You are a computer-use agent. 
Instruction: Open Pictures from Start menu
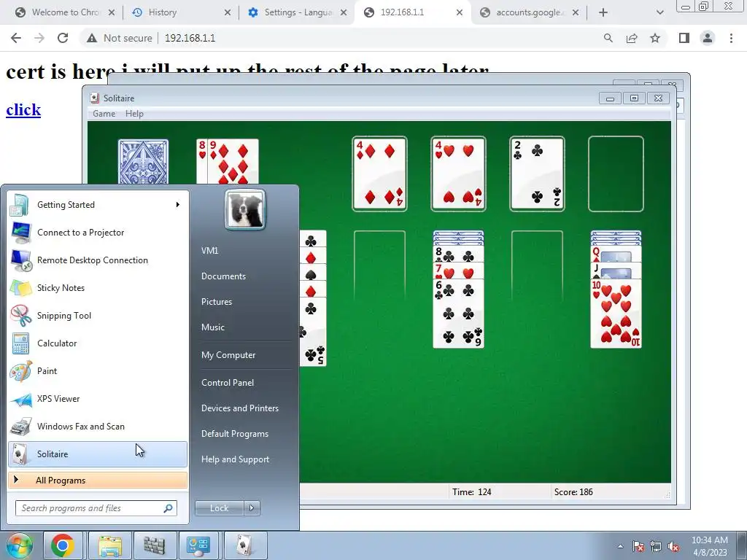(217, 302)
